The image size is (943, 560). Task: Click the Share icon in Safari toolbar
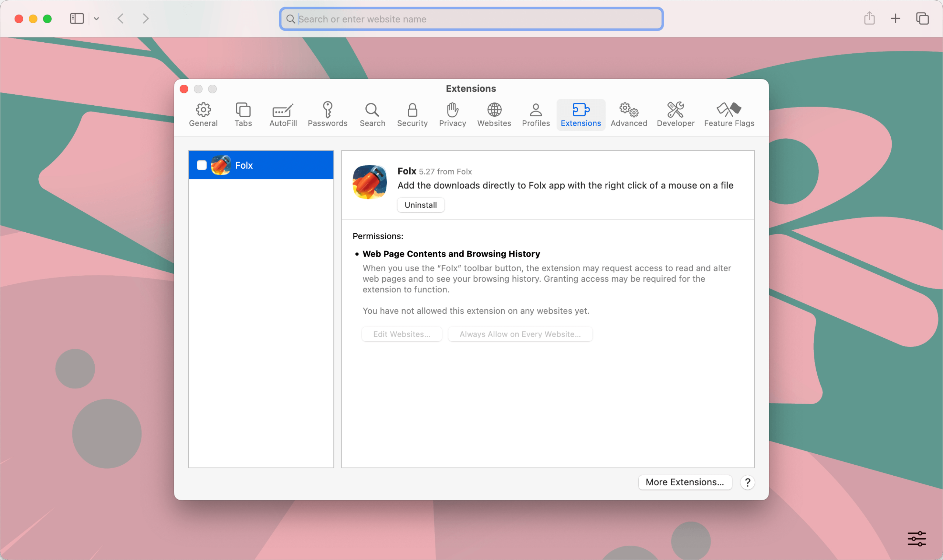(x=869, y=18)
